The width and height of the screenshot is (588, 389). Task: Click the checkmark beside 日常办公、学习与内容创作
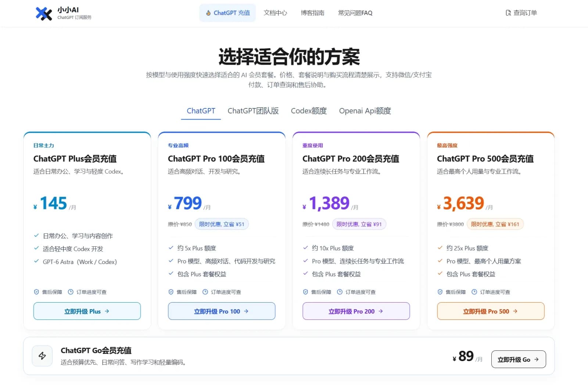[36, 235]
